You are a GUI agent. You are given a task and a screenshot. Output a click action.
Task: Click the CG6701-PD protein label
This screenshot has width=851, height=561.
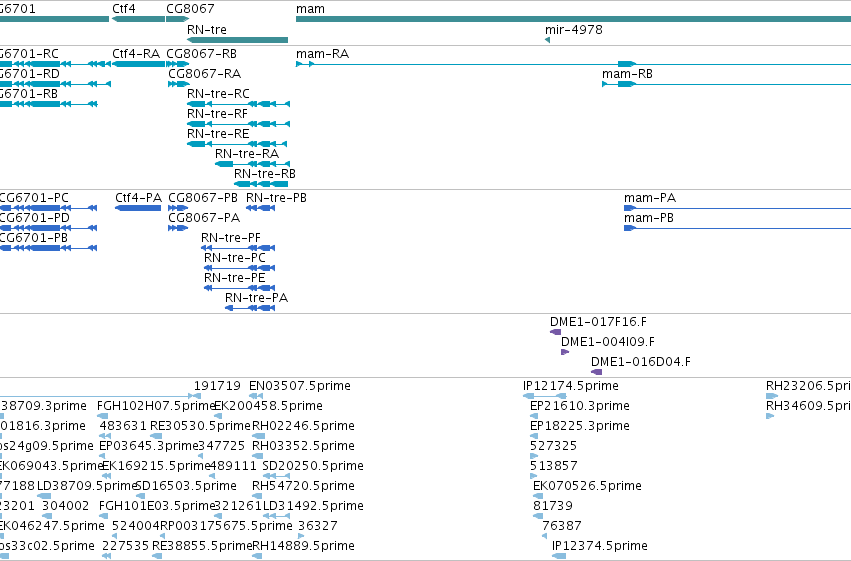click(x=35, y=218)
